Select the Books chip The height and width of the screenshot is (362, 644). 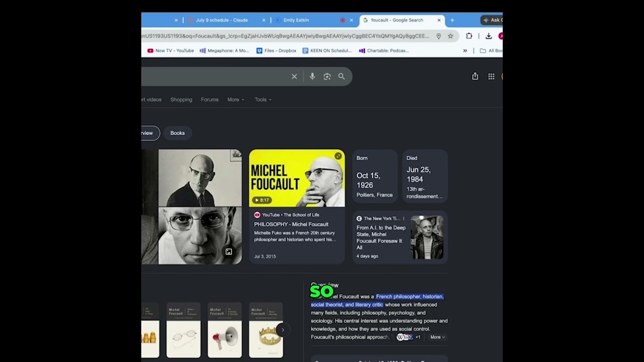pos(178,133)
